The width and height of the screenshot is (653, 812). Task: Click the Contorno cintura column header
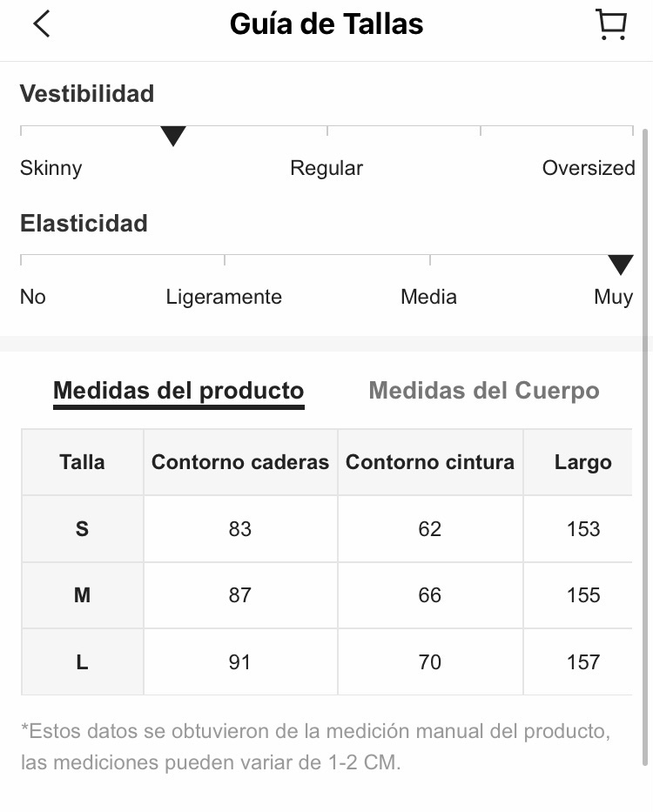430,462
